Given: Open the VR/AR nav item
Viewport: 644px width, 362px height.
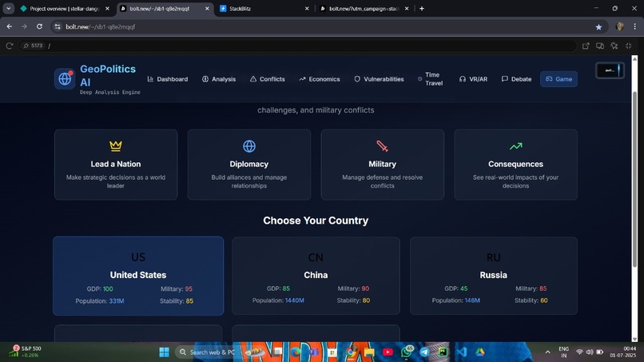Looking at the screenshot, I should click(474, 79).
